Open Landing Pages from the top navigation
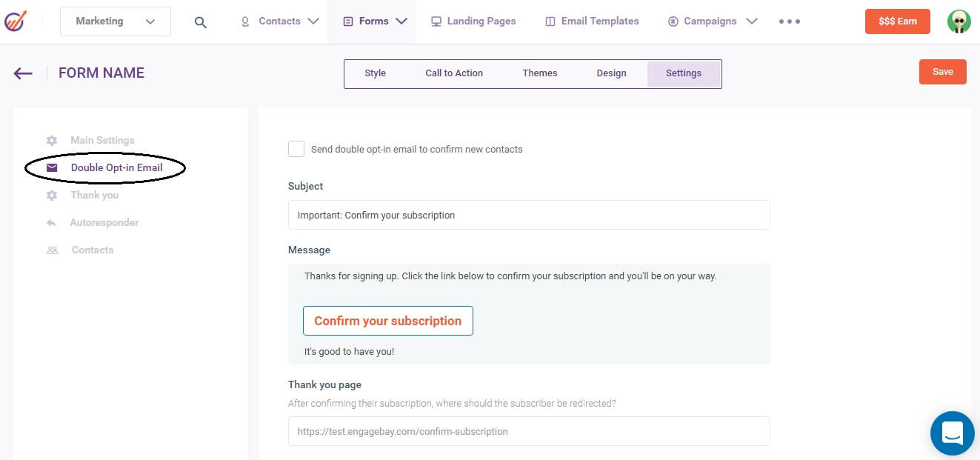This screenshot has height=460, width=980. 473,21
